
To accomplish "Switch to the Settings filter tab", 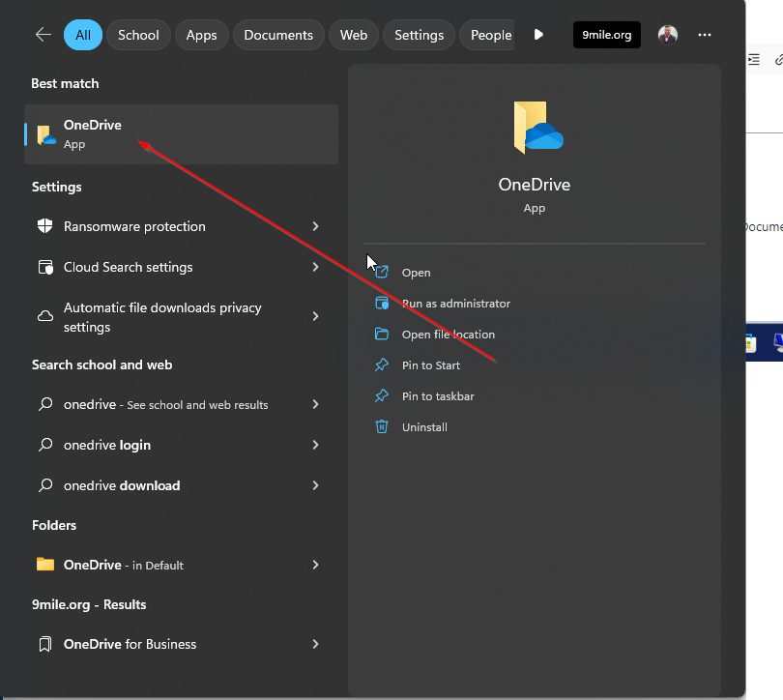I will [x=419, y=35].
